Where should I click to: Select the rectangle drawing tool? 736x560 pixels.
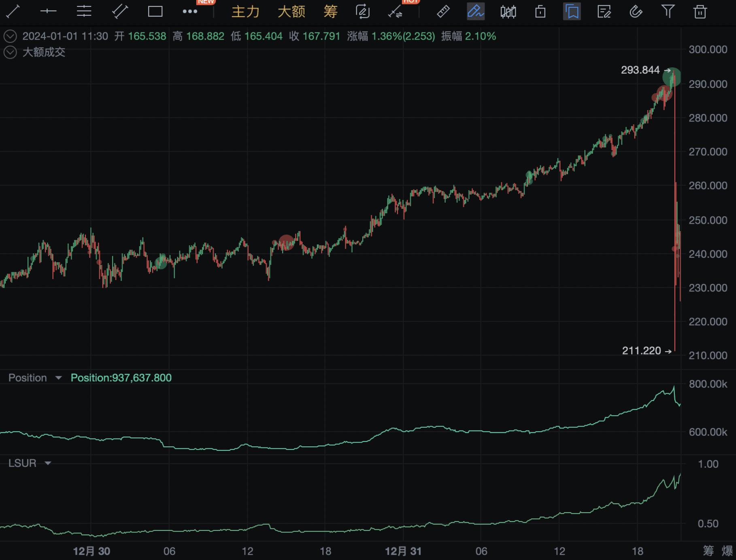155,11
